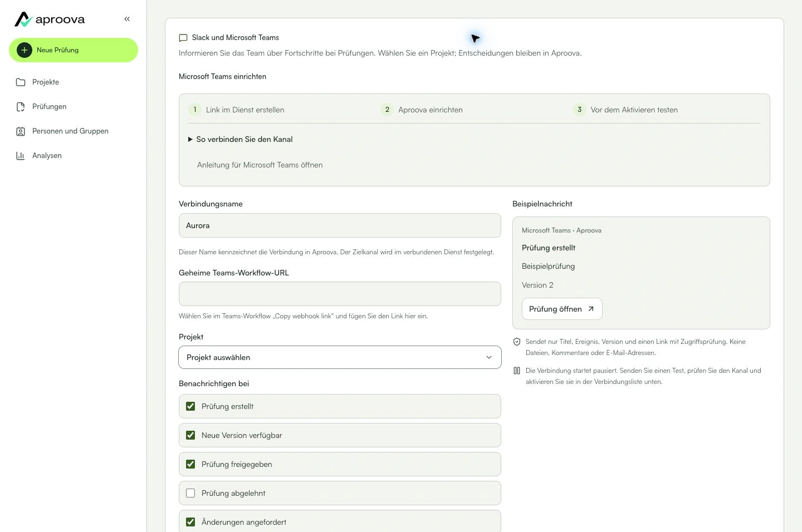Uncheck Neue Version verfügbar checkbox
This screenshot has height=532, width=802.
point(190,435)
